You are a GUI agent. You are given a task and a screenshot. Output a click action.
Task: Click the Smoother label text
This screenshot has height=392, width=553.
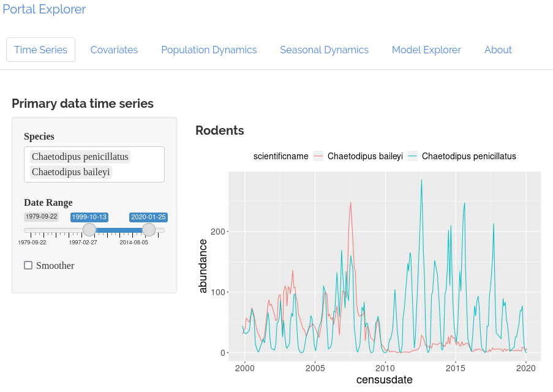click(55, 265)
